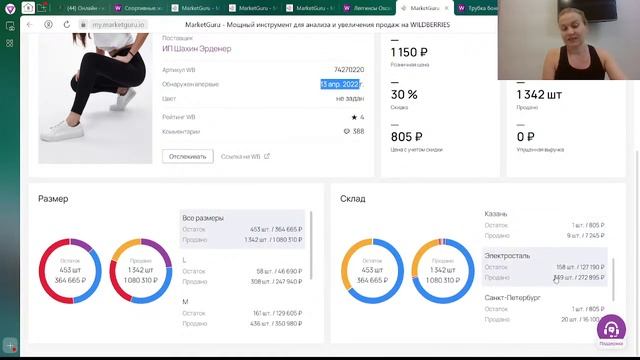
Task: Click the Склад section heading
Action: [353, 199]
